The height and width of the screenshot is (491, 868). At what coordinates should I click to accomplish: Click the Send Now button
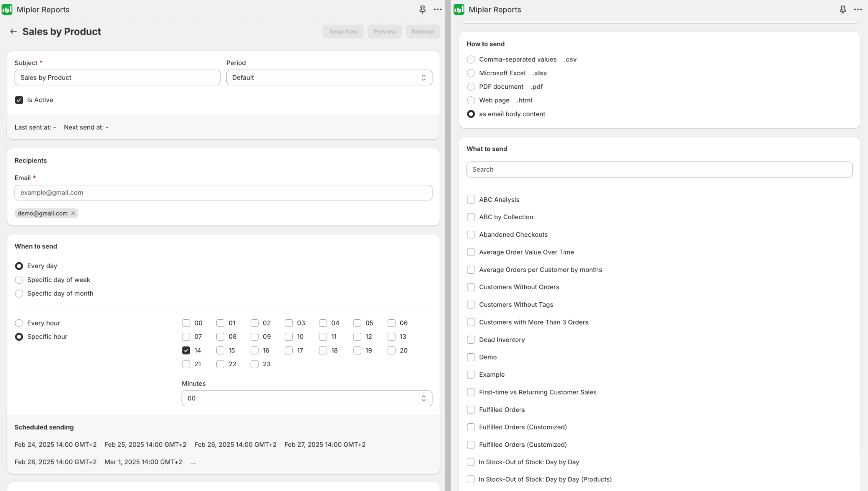pyautogui.click(x=343, y=31)
